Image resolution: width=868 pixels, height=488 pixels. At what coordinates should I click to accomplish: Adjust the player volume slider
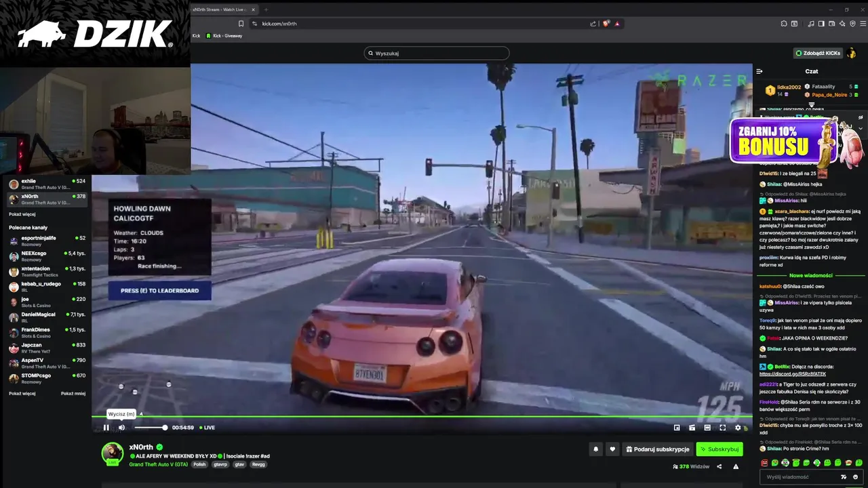150,428
